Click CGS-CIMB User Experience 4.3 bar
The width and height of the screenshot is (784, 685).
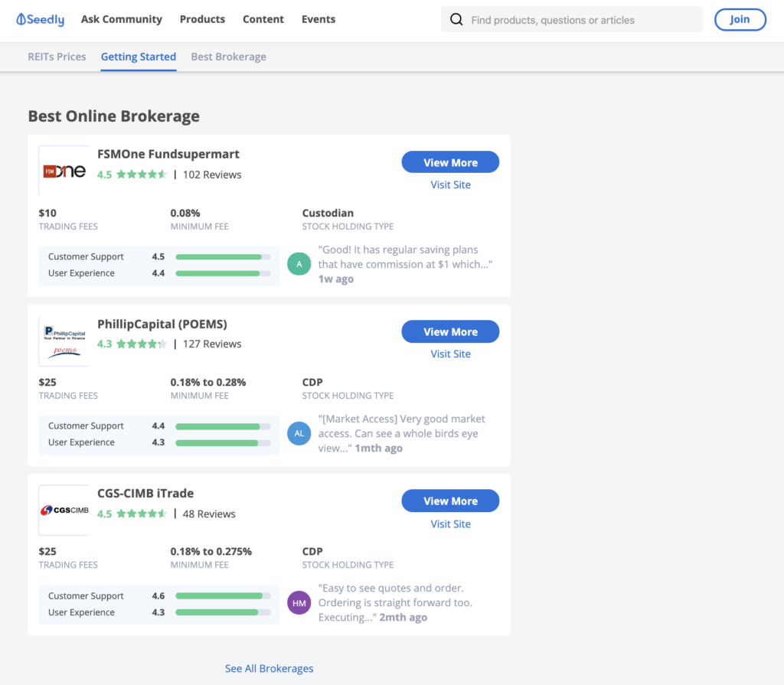(x=223, y=612)
